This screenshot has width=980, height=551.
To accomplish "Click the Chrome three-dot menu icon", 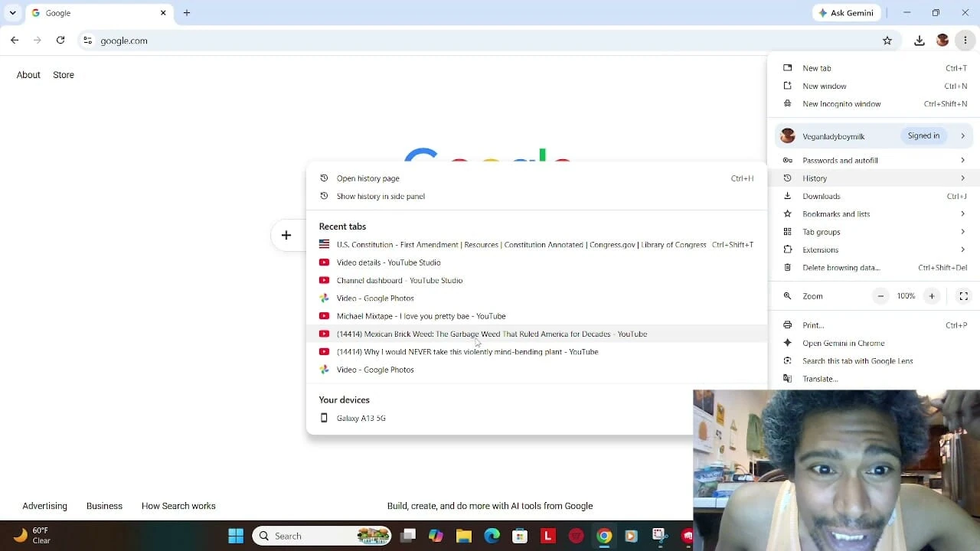I will point(965,41).
